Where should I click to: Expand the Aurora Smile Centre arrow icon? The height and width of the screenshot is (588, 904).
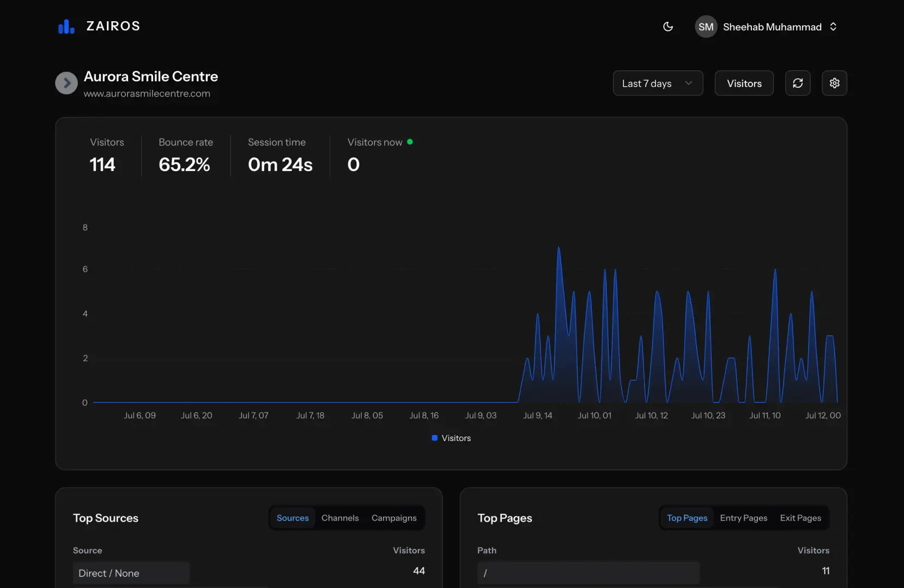tap(66, 83)
